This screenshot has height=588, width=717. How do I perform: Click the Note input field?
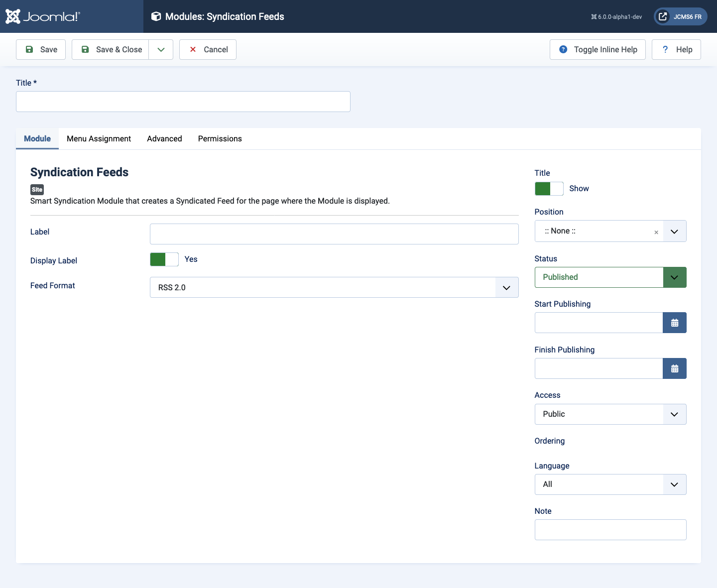tap(610, 530)
